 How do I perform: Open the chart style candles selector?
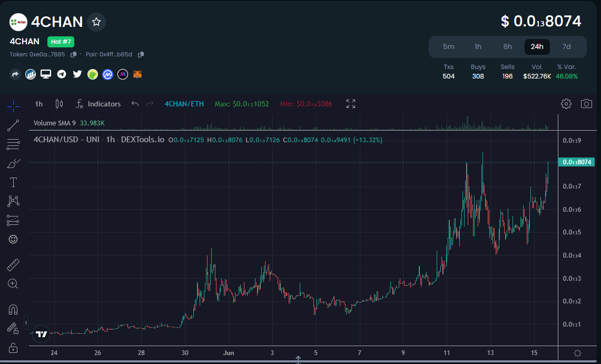(x=59, y=104)
